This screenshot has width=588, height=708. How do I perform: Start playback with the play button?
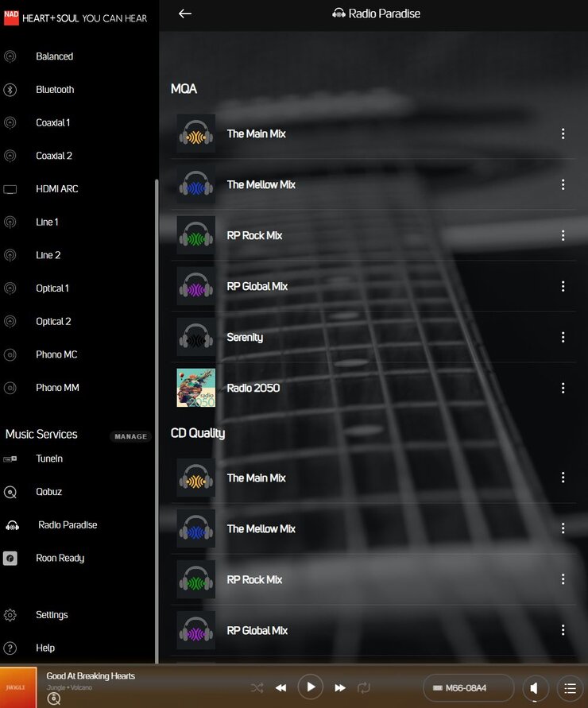tap(311, 687)
